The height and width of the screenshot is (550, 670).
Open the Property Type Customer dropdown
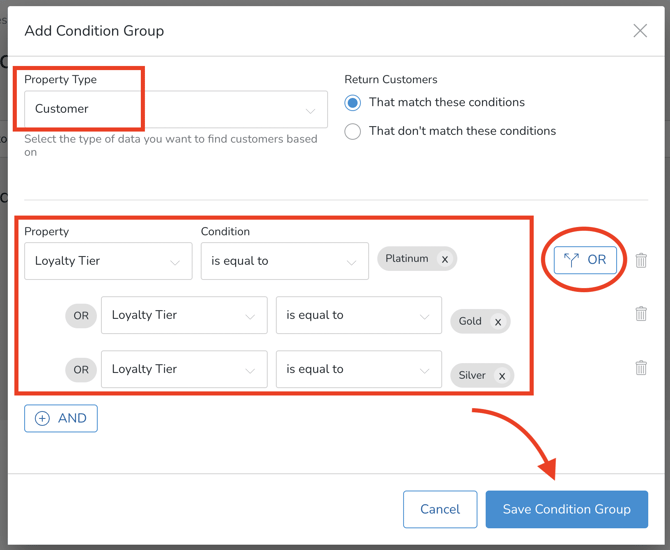(x=176, y=109)
